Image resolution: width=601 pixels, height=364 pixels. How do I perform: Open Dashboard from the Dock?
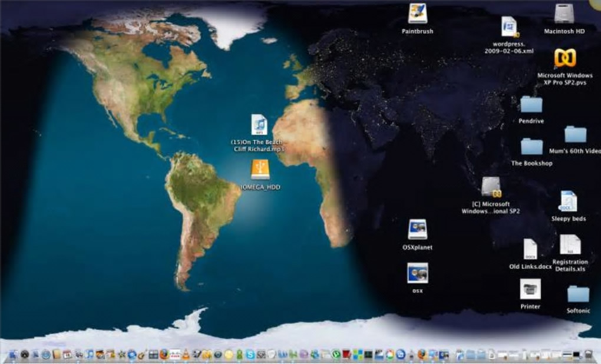25,355
